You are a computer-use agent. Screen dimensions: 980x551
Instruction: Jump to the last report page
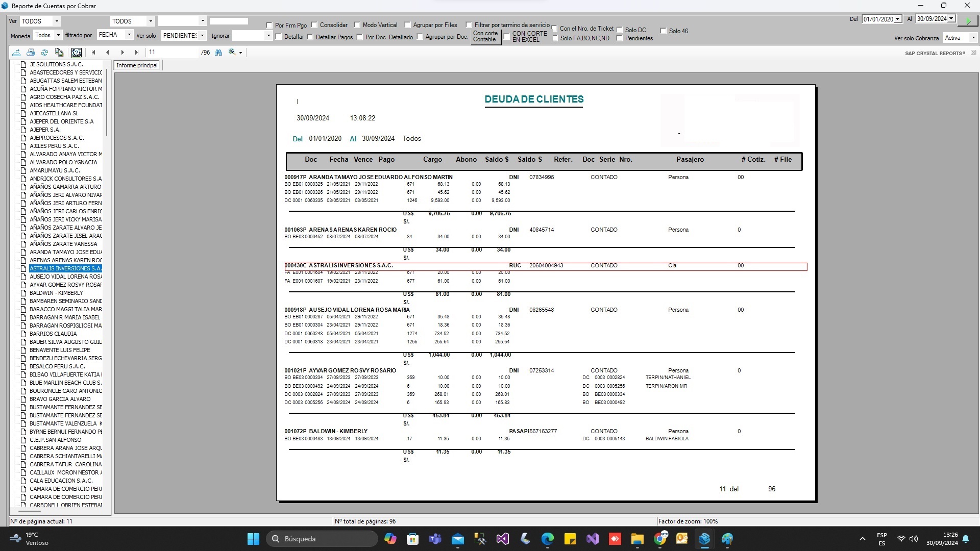pyautogui.click(x=137, y=53)
